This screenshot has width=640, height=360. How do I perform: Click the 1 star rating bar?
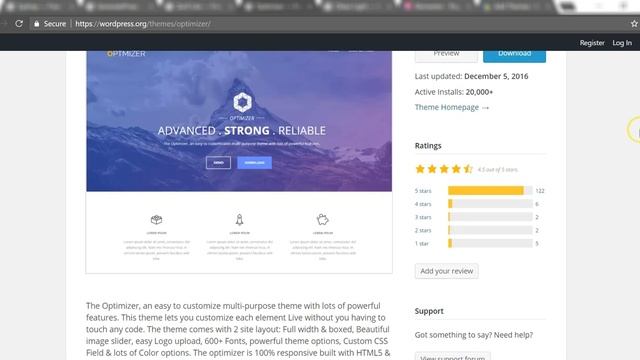pos(490,243)
